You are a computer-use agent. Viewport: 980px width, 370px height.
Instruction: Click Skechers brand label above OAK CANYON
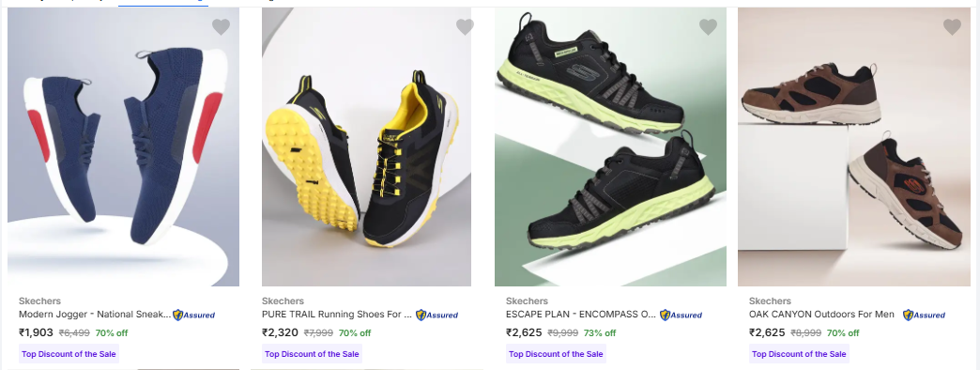(x=770, y=301)
